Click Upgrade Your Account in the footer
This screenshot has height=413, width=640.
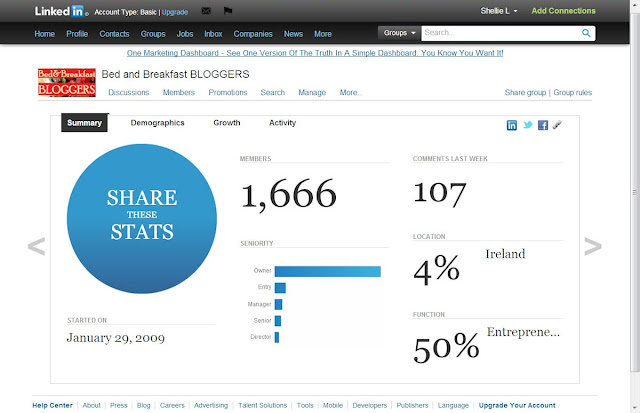pyautogui.click(x=517, y=405)
